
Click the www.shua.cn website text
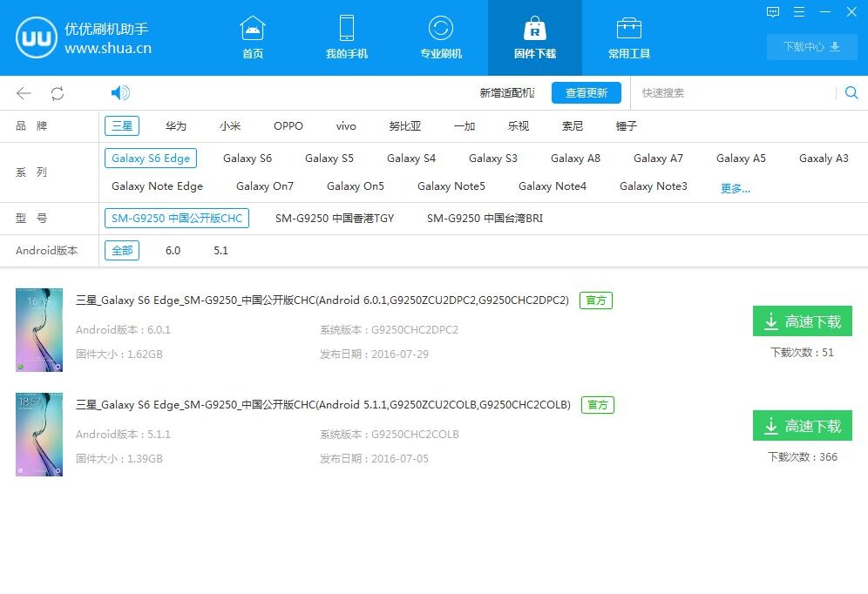coord(108,48)
